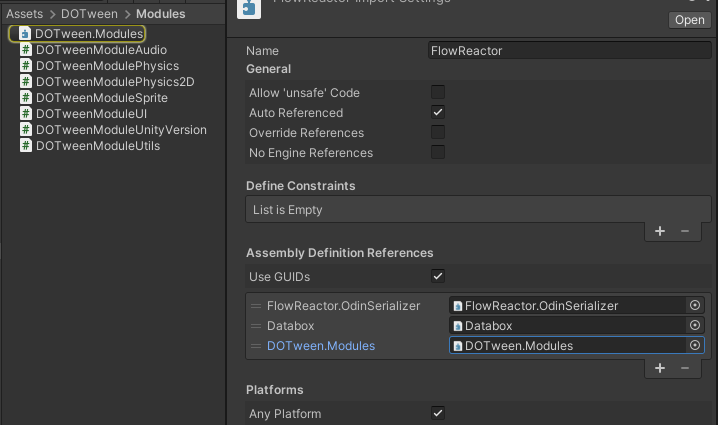This screenshot has width=718, height=425.
Task: Enable Override References checkbox
Action: (438, 133)
